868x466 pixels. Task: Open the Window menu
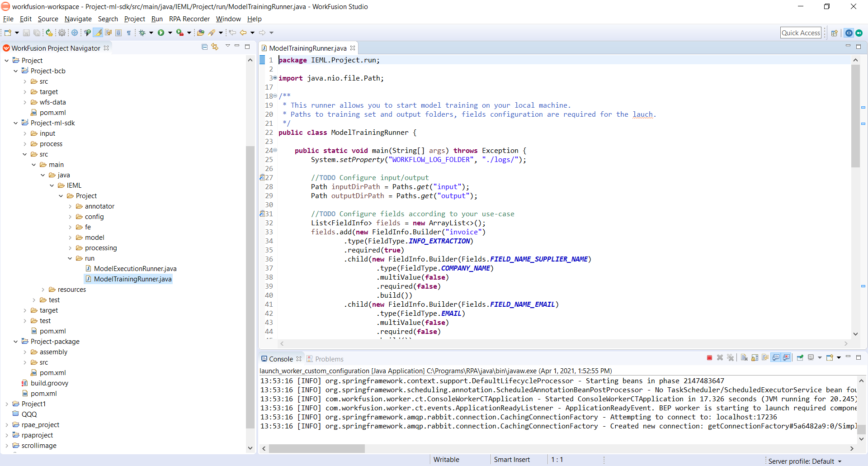228,19
